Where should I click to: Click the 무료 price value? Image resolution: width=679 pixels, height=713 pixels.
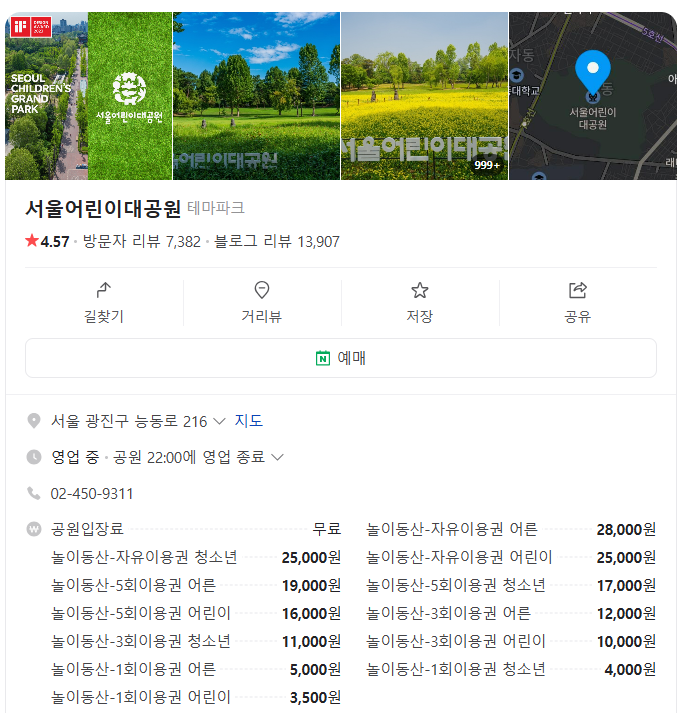[x=327, y=529]
